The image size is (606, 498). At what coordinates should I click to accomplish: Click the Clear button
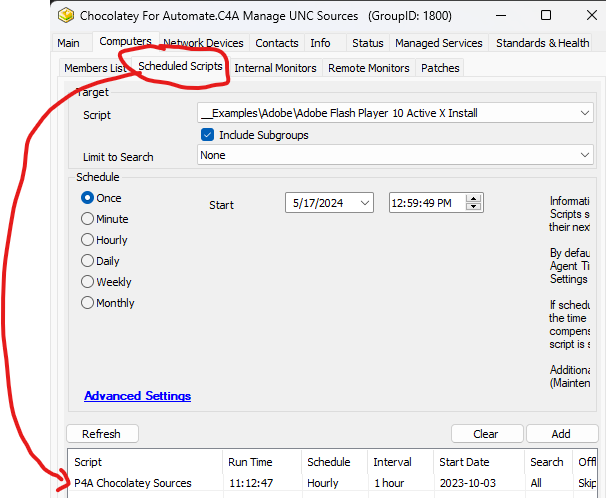(486, 433)
